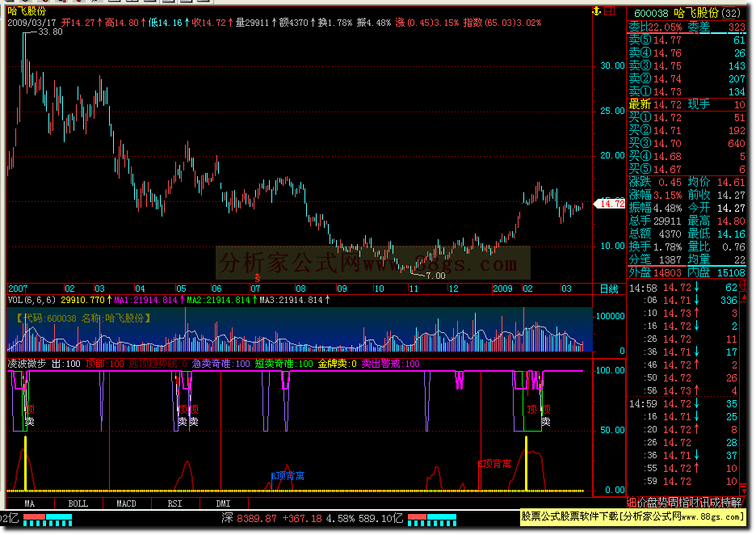Click the last tick row at :59 with volume 10

(x=683, y=482)
